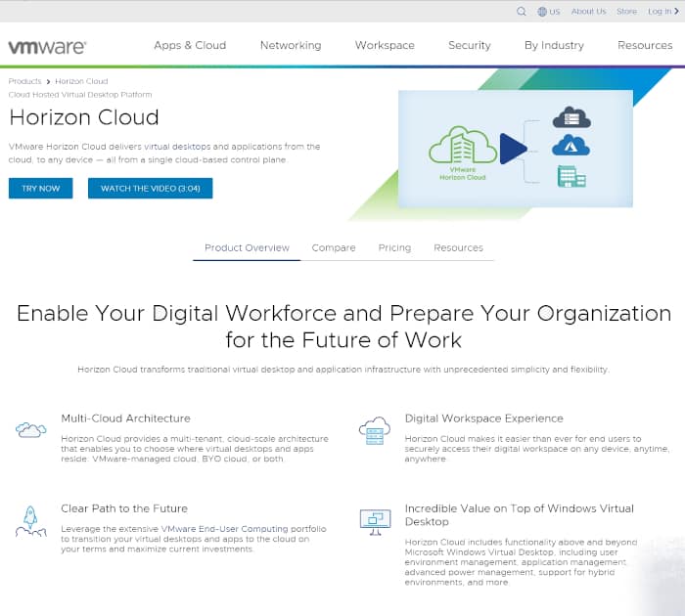Image resolution: width=685 pixels, height=616 pixels.
Task: Click the Digital Workspace Experience icon
Action: click(x=374, y=429)
